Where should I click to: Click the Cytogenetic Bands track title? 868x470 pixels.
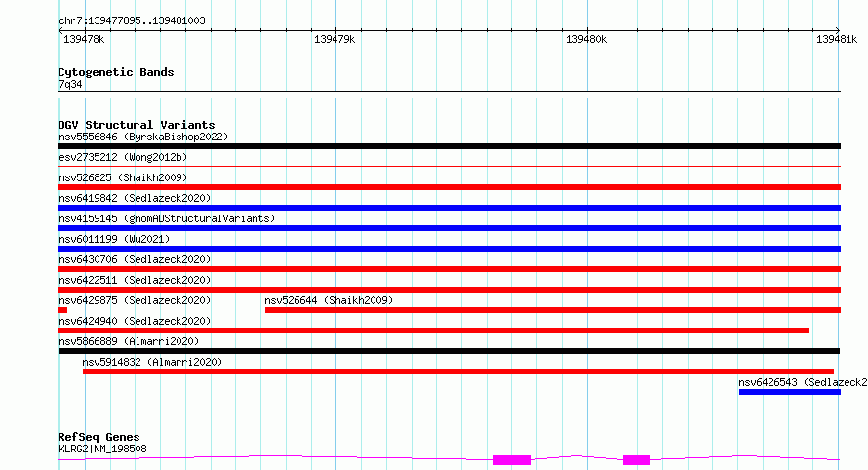pyautogui.click(x=116, y=72)
